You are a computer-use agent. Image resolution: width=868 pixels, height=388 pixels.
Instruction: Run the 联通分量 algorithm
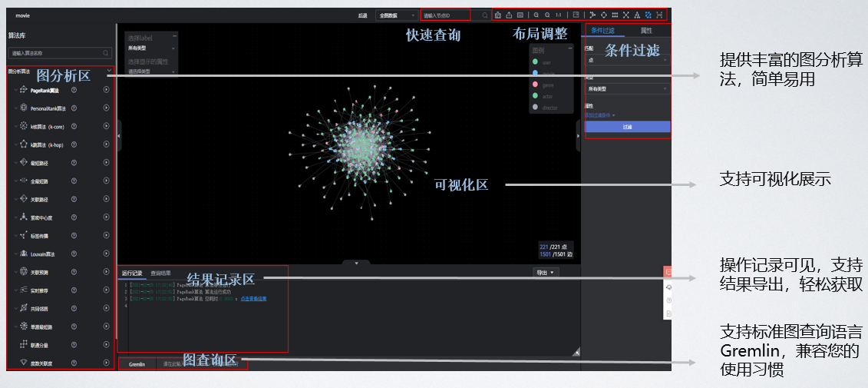[106, 345]
